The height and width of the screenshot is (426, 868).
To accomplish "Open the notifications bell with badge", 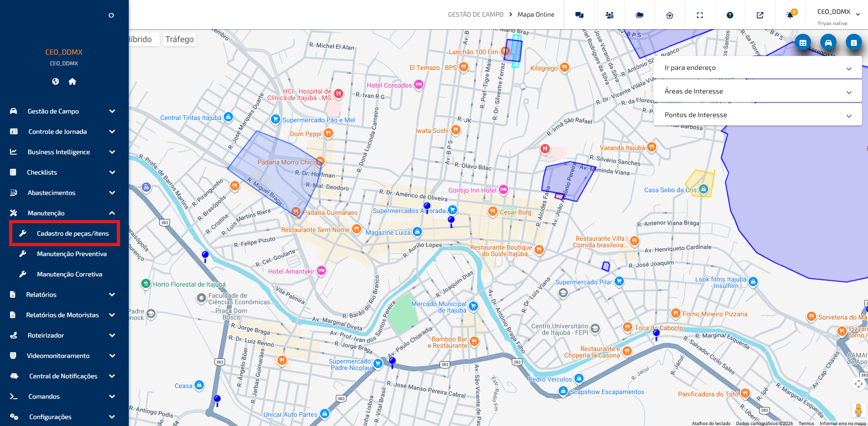I will coord(791,14).
